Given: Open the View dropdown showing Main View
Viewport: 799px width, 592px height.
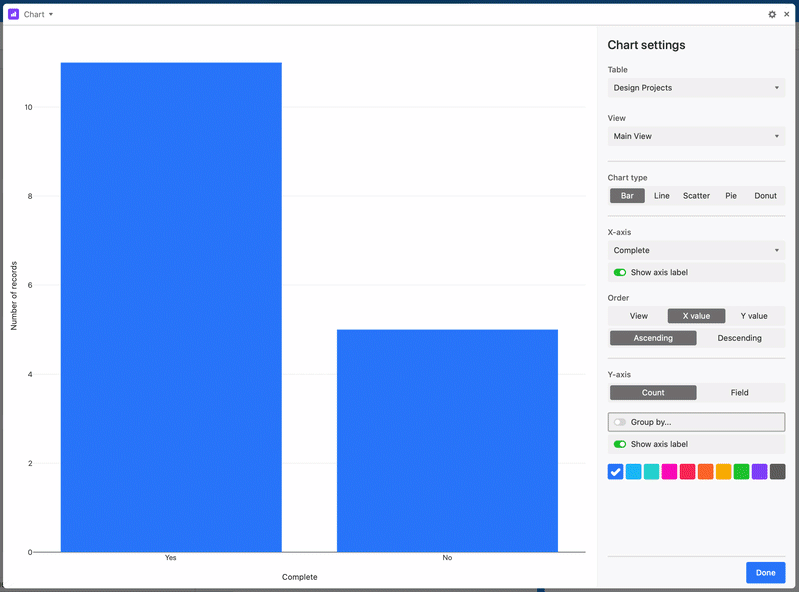Looking at the screenshot, I should 696,136.
